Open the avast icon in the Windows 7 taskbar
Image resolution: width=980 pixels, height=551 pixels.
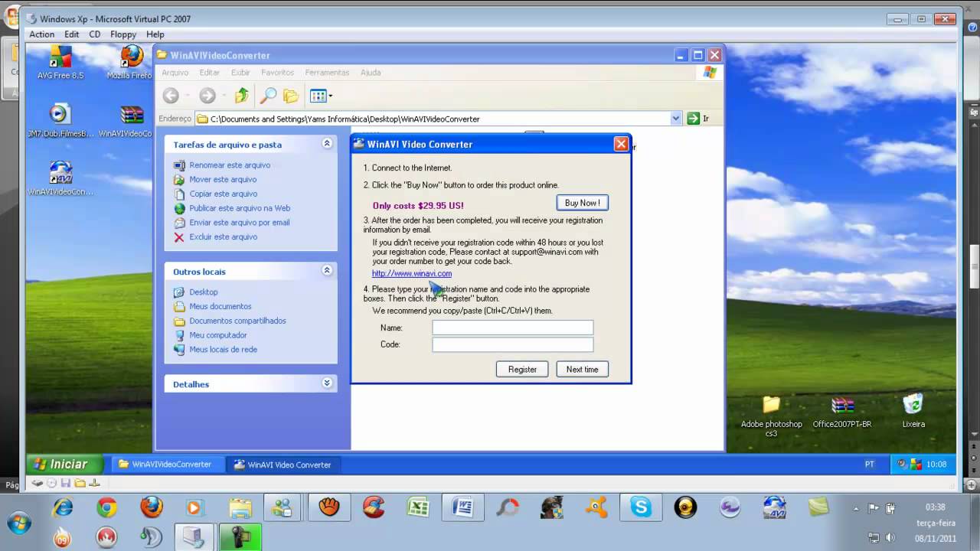click(x=596, y=507)
